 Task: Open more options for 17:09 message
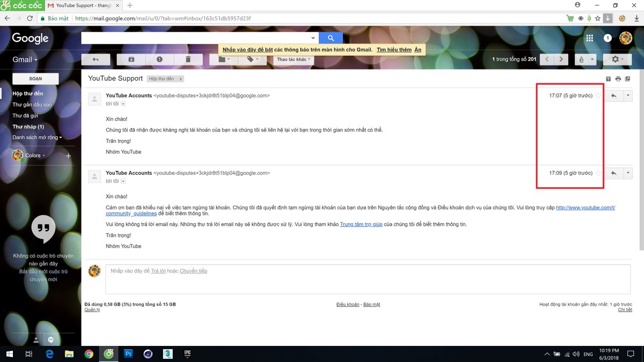pos(628,173)
